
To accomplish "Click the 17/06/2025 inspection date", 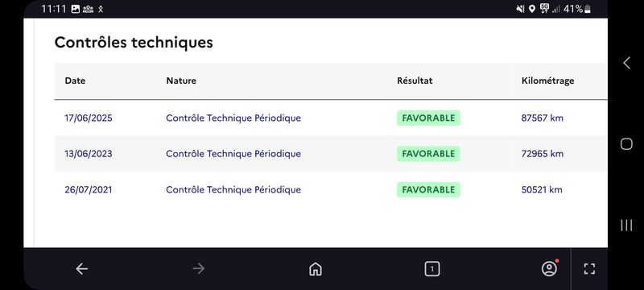I will [89, 118].
